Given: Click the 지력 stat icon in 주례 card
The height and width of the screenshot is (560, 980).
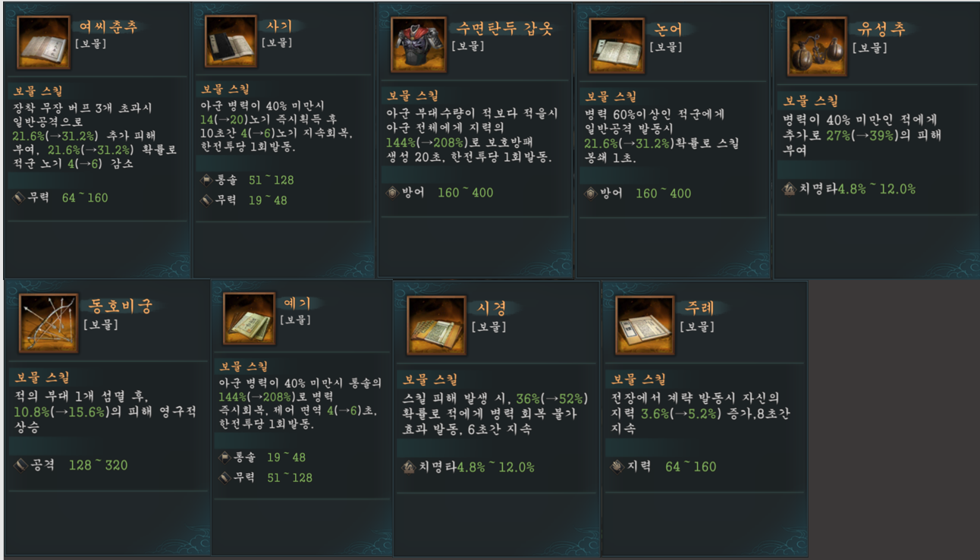Looking at the screenshot, I should [617, 467].
